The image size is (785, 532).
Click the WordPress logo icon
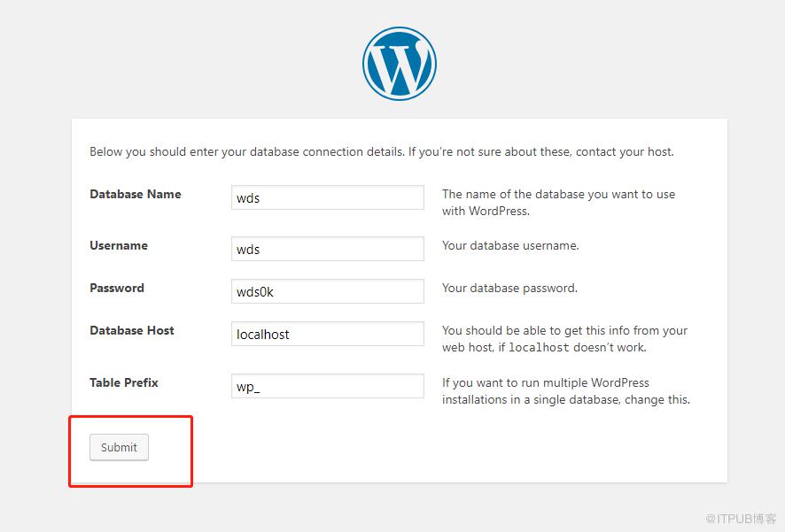point(400,64)
